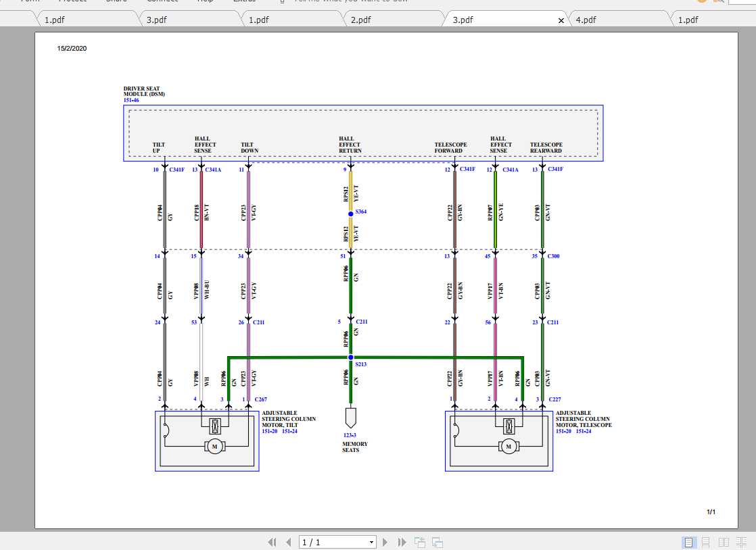Image resolution: width=756 pixels, height=550 pixels.
Task: Open the Help menu
Action: click(x=205, y=1)
